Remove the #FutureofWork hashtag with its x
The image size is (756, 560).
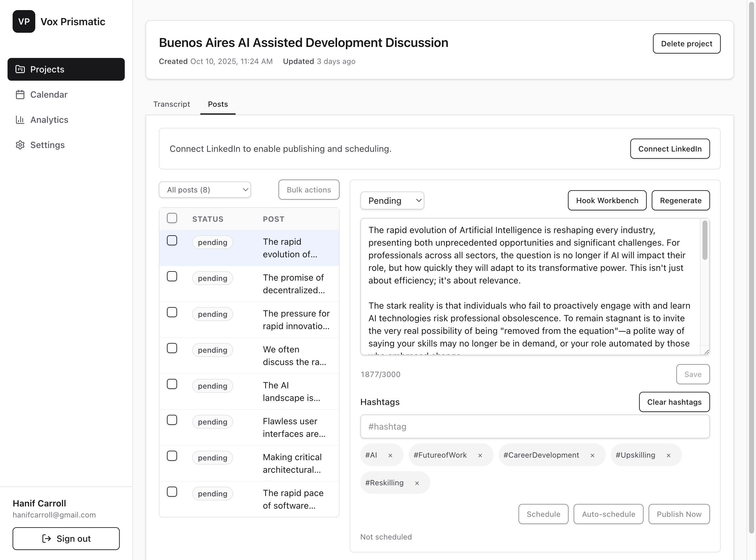coord(480,455)
